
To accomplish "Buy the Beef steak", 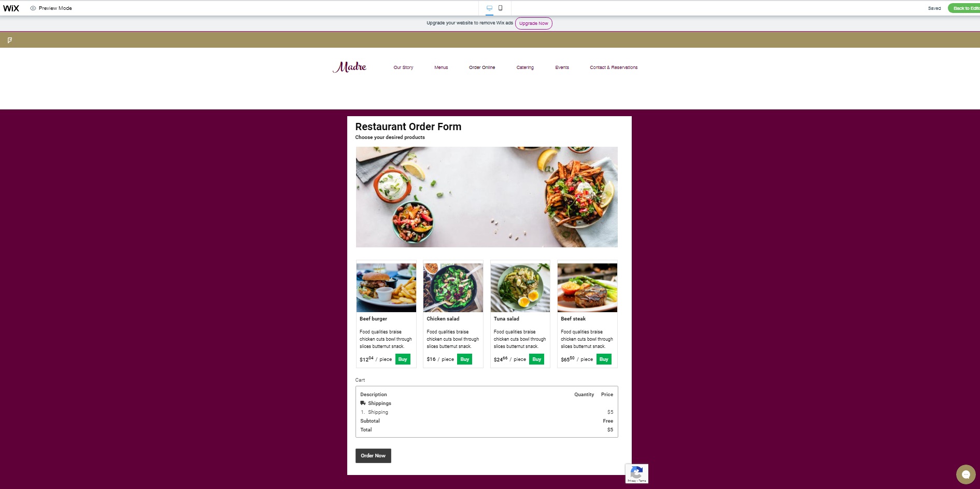I will click(604, 359).
